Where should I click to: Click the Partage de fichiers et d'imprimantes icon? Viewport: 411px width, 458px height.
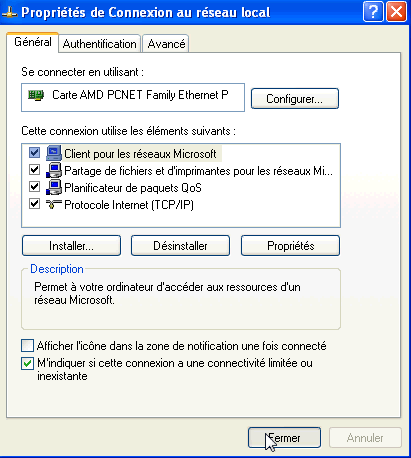(x=54, y=170)
